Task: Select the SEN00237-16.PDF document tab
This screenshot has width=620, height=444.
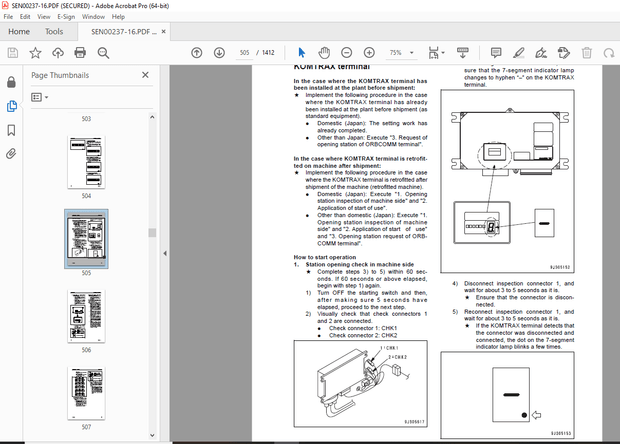Action: [124, 32]
